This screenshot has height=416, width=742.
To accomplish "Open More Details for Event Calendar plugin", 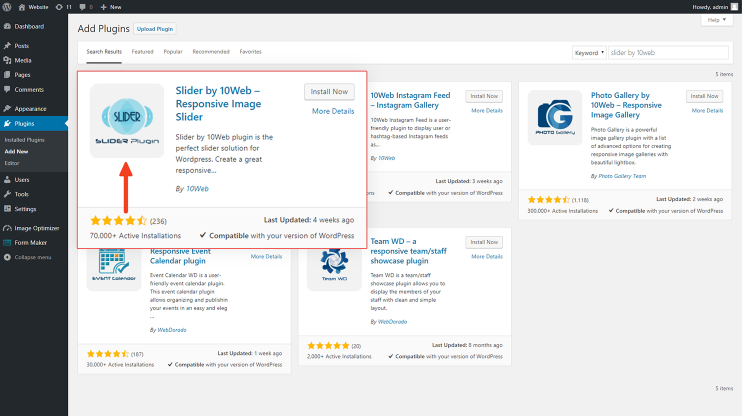I will pyautogui.click(x=266, y=257).
